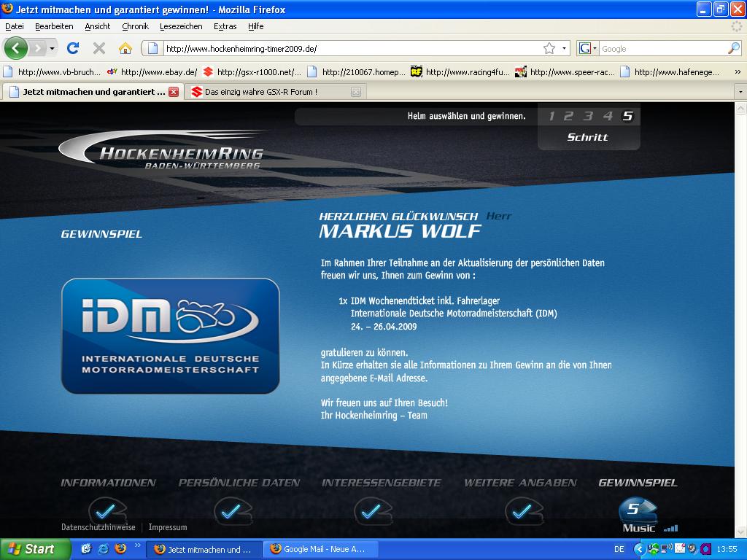Open the Bearbeiten menu
The image size is (747, 560).
click(54, 26)
